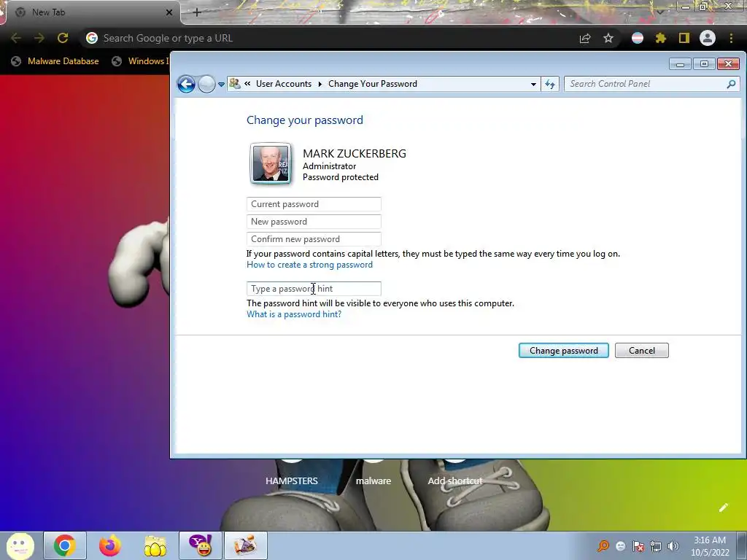Viewport: 747px width, 560px height.
Task: Open the Chrome profile avatar
Action: pos(708,38)
